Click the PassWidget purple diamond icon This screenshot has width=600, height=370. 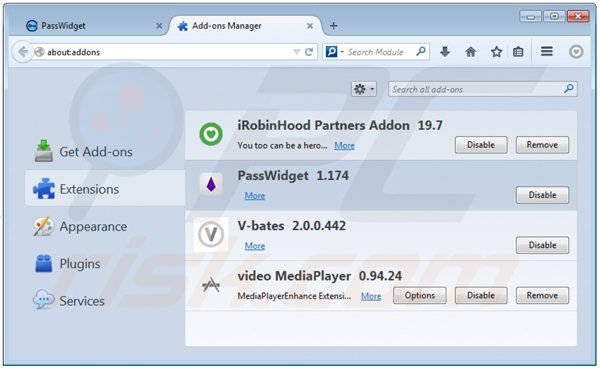point(211,184)
